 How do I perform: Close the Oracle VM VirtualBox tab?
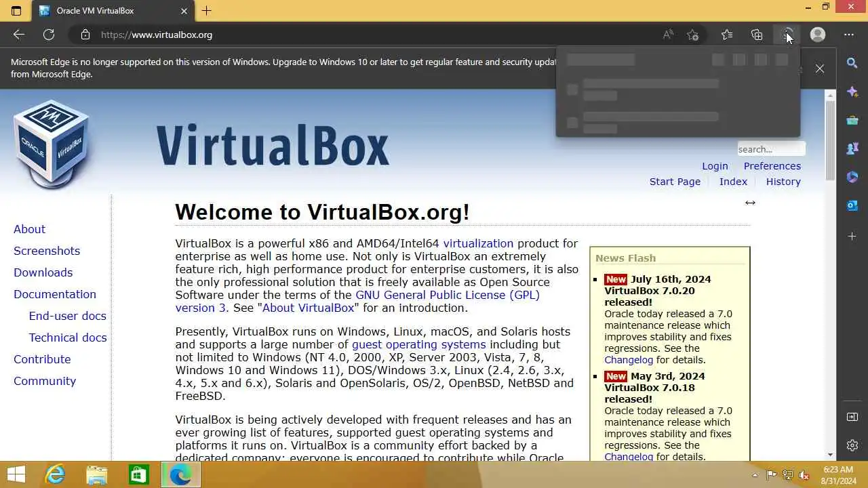[184, 11]
